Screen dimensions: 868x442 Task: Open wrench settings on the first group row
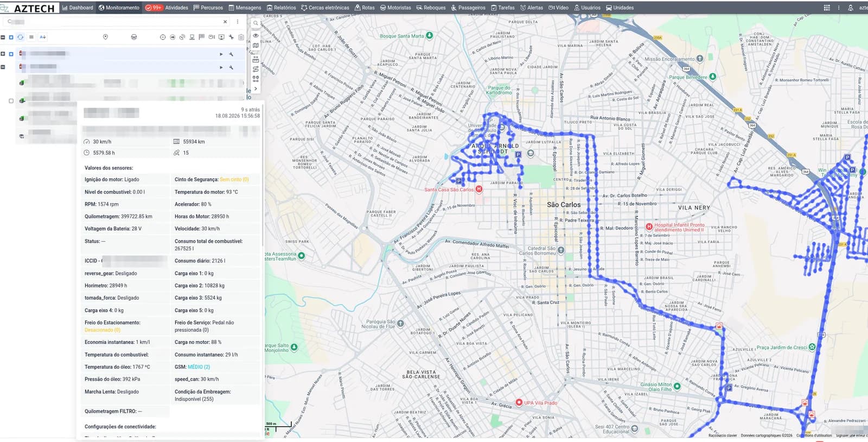(x=231, y=54)
